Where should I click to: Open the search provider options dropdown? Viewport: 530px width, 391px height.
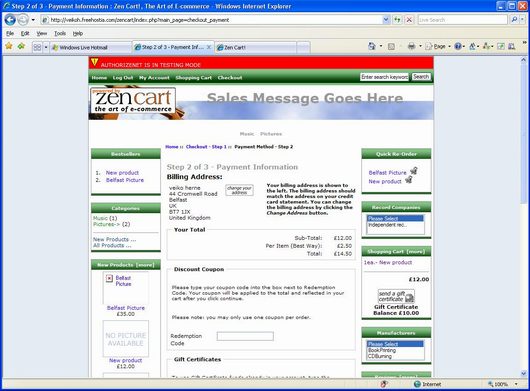(523, 20)
